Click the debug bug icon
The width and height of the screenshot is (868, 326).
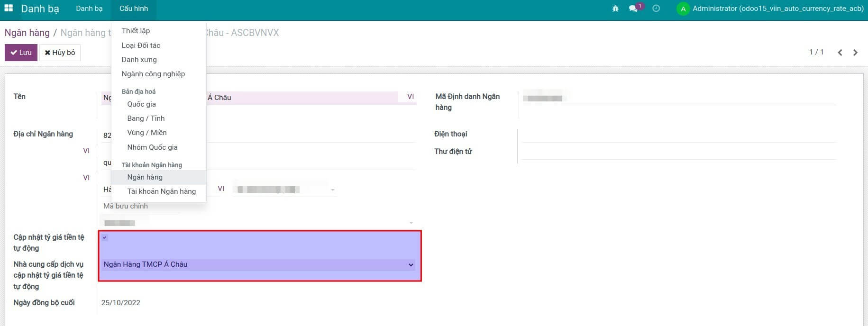pyautogui.click(x=615, y=9)
